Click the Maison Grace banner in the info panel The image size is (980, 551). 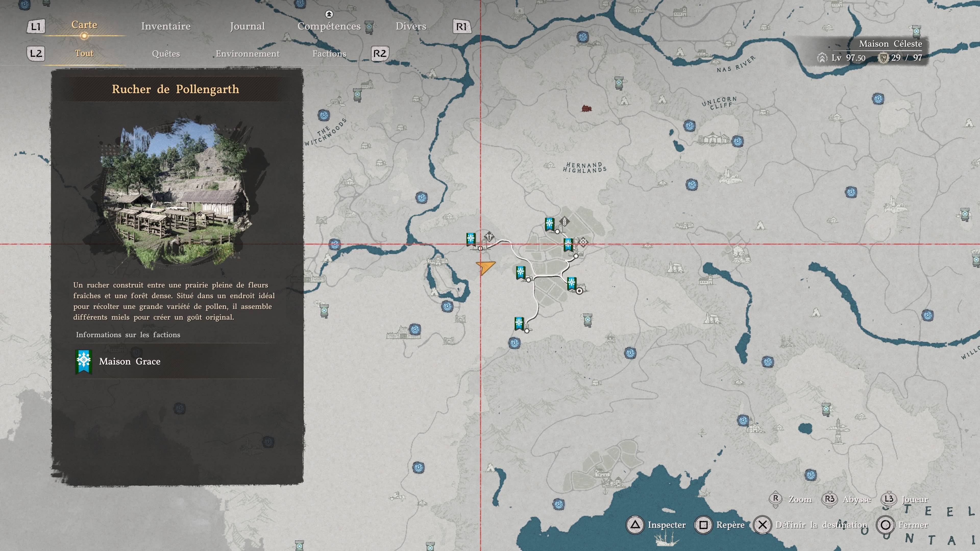[x=84, y=362]
